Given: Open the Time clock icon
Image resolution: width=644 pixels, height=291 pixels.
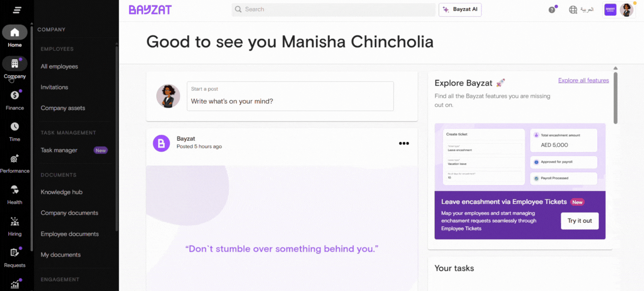Looking at the screenshot, I should (14, 126).
